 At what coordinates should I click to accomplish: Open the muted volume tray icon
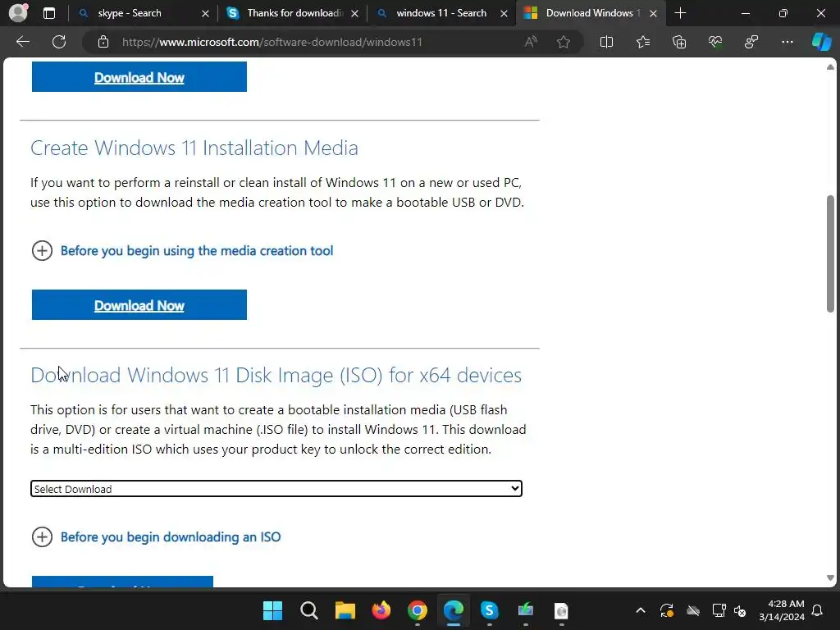pyautogui.click(x=740, y=610)
